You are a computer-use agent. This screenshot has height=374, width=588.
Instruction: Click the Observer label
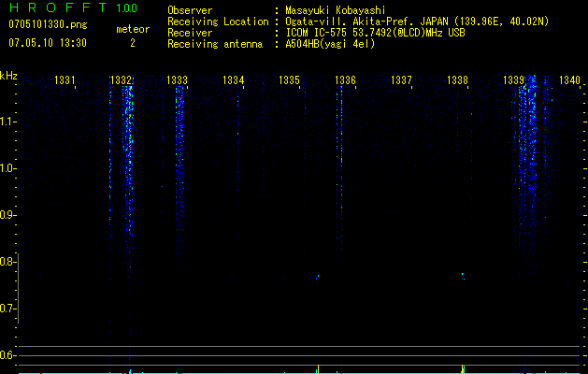(x=190, y=10)
